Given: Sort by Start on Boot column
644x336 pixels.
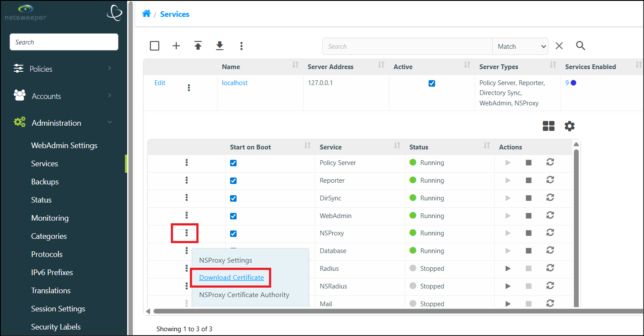Looking at the screenshot, I should coord(307,145).
